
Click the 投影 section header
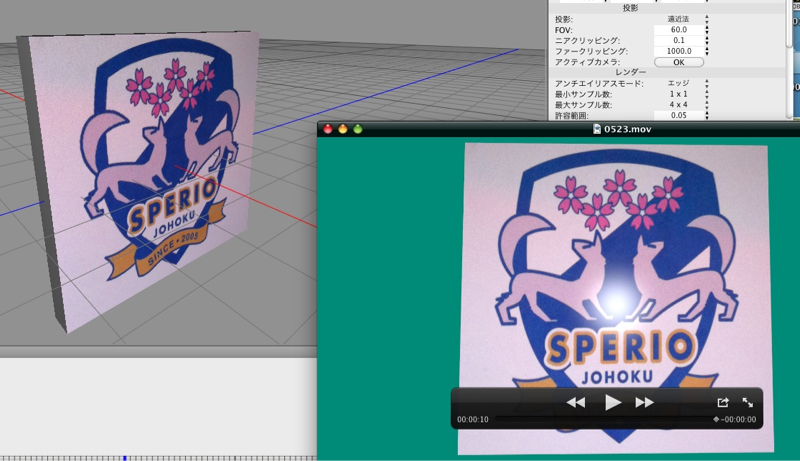coord(631,8)
